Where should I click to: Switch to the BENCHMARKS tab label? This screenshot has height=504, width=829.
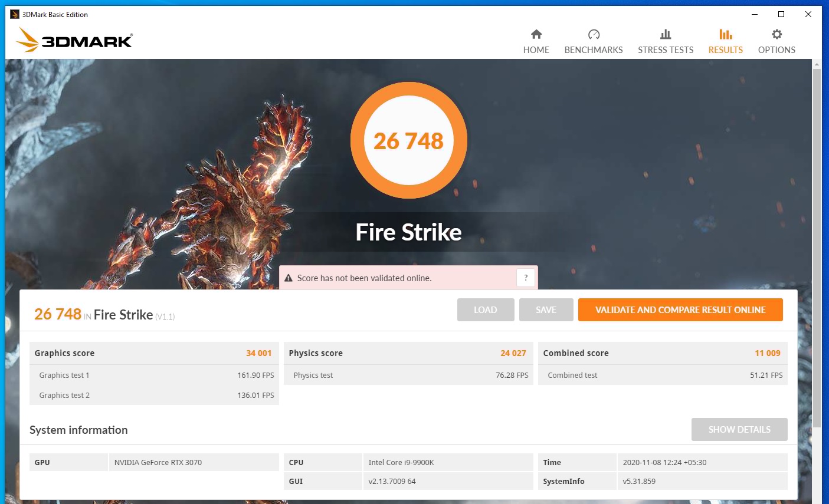(594, 50)
